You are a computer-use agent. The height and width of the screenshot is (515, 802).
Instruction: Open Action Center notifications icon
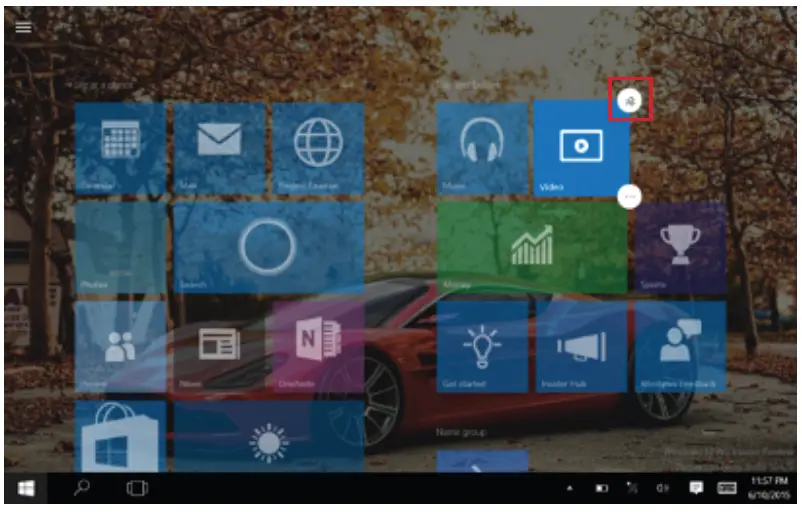click(x=696, y=488)
